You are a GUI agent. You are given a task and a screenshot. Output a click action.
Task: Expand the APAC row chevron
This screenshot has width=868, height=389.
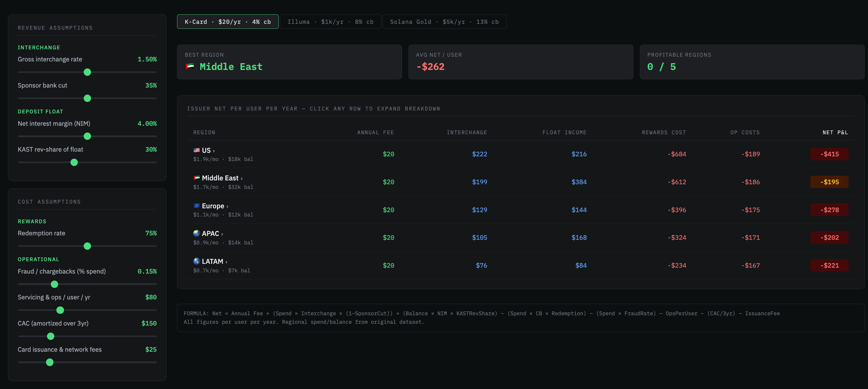[222, 234]
